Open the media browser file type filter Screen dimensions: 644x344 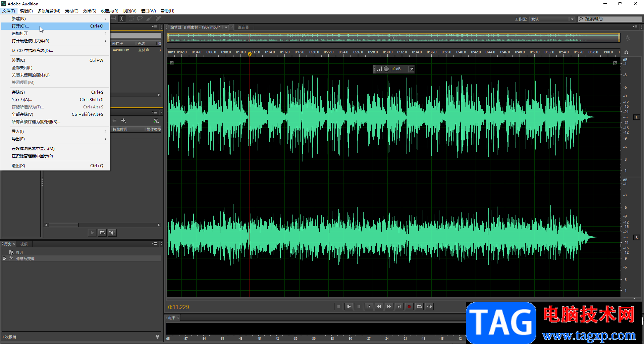[x=156, y=121]
